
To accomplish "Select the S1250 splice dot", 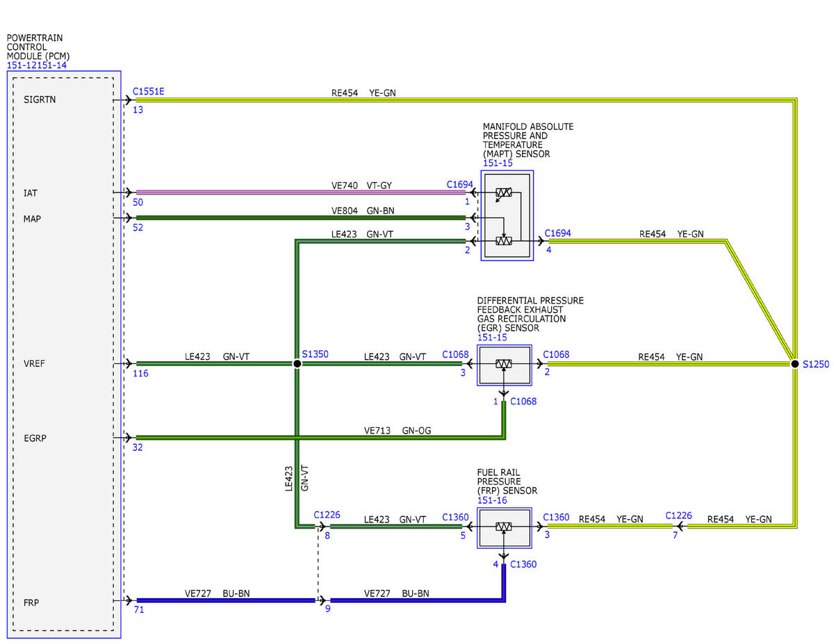I will (x=794, y=363).
